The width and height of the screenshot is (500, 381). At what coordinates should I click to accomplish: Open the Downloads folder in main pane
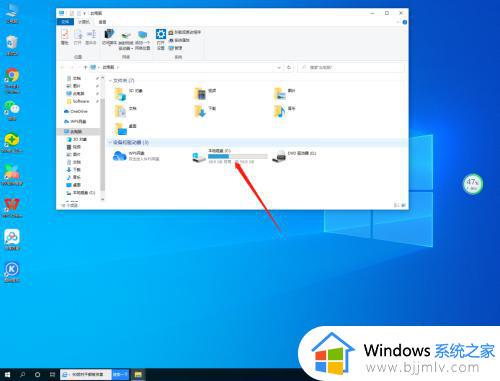pyautogui.click(x=205, y=111)
